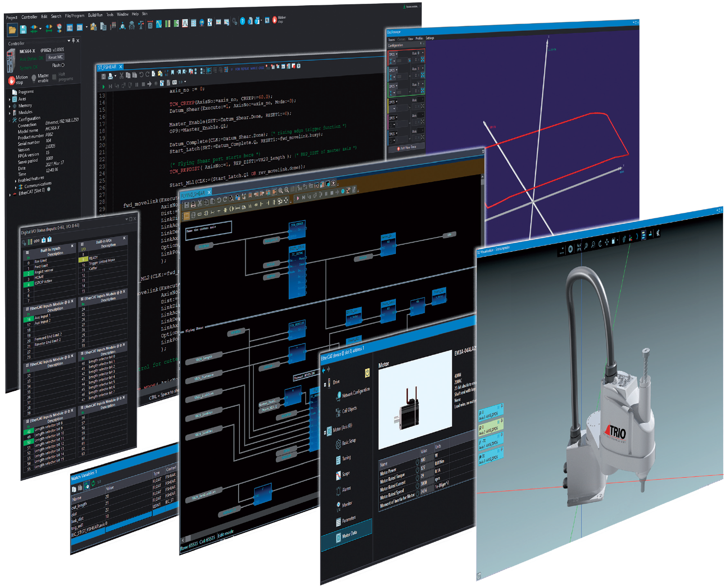Click the pause icon in ST_FSHEAR debug toolbar

(x=137, y=84)
